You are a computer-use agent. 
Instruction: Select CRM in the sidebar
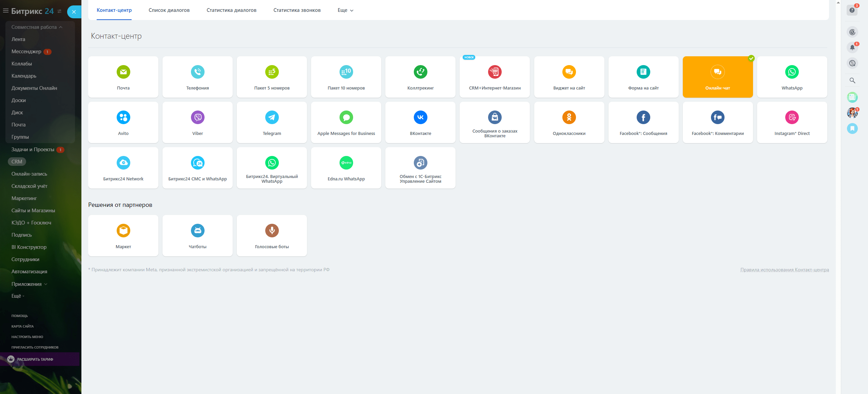pos(17,162)
